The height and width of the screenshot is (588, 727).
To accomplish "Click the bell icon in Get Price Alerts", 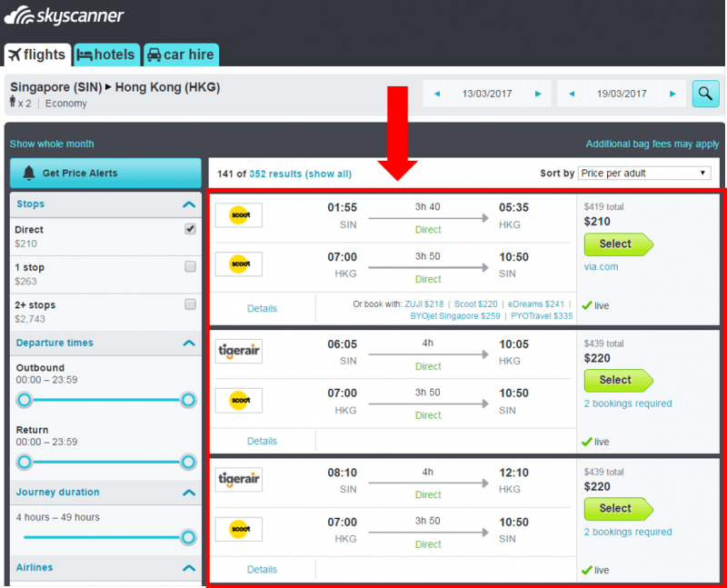I will point(29,173).
